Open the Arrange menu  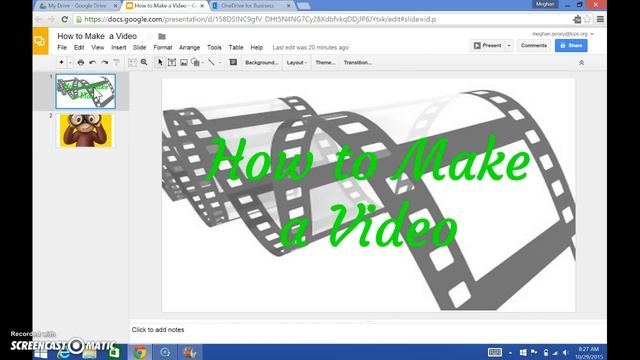tap(189, 47)
